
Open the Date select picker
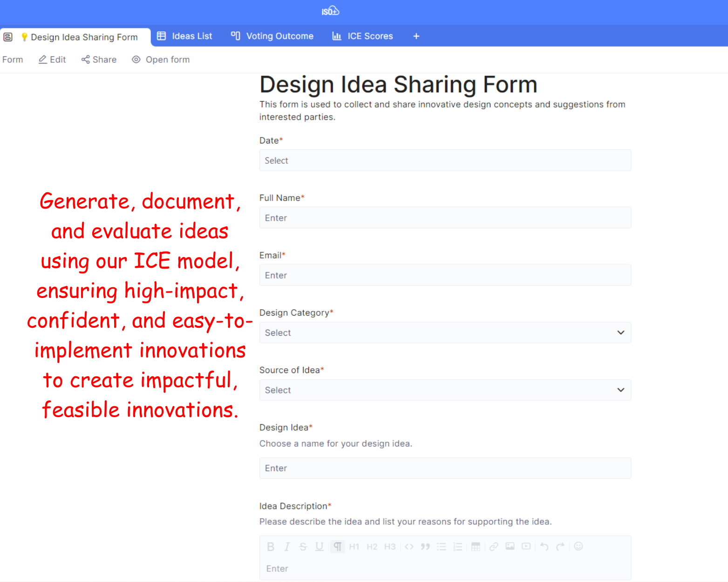pyautogui.click(x=445, y=161)
